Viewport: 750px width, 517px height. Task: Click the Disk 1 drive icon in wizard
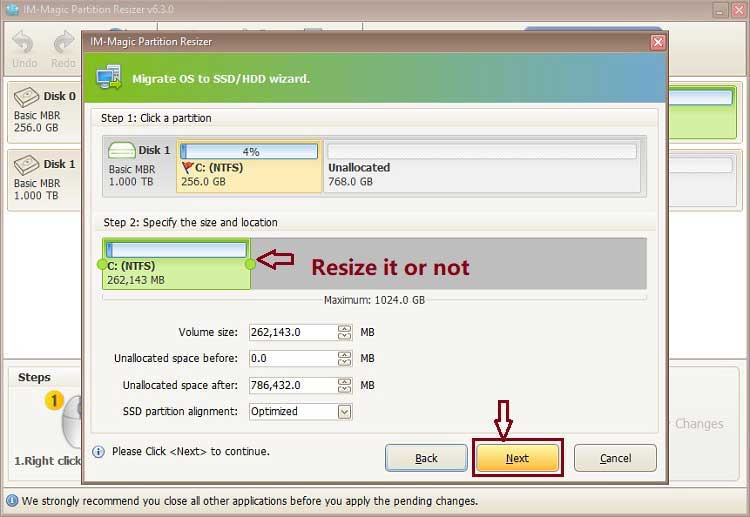[121, 151]
